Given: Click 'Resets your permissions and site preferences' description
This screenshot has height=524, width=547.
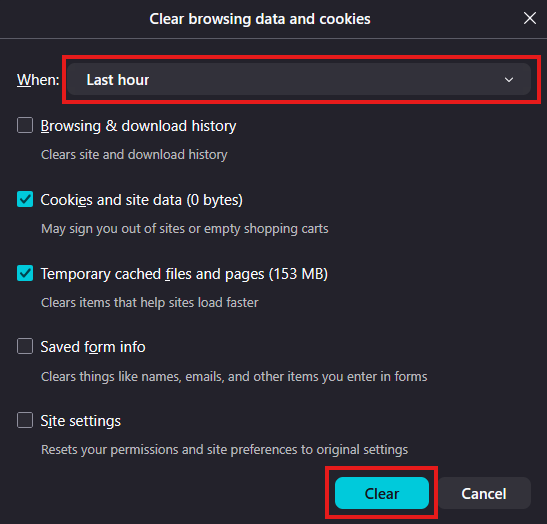Looking at the screenshot, I should tap(224, 450).
